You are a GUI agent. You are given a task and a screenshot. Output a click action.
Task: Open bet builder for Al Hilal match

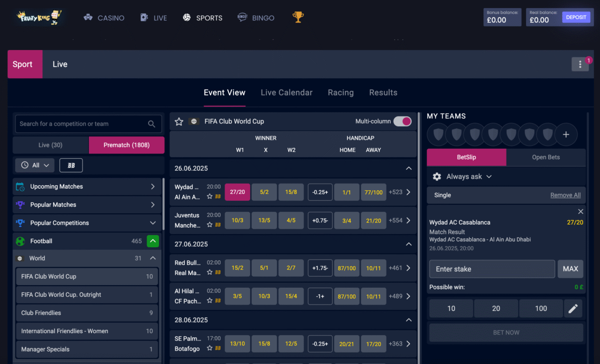coord(218,301)
